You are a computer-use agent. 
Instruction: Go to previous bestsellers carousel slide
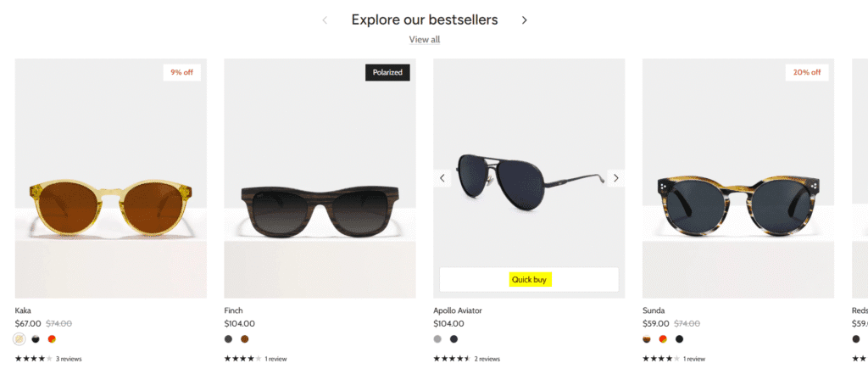click(x=325, y=20)
